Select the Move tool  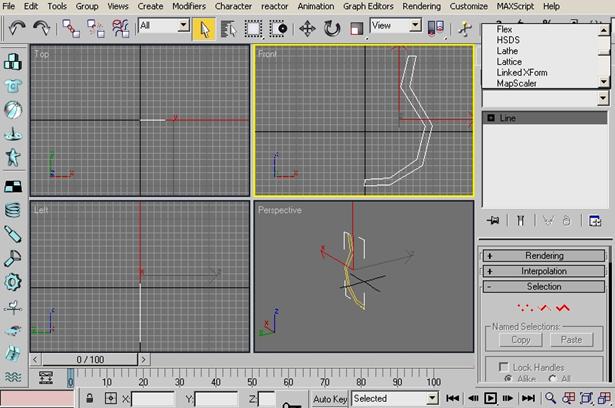(x=307, y=28)
